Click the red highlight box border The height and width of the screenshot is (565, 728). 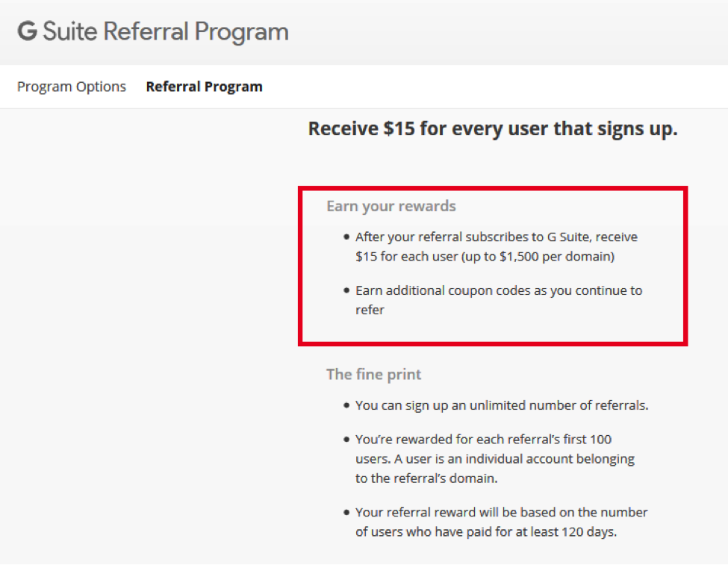[x=493, y=189]
